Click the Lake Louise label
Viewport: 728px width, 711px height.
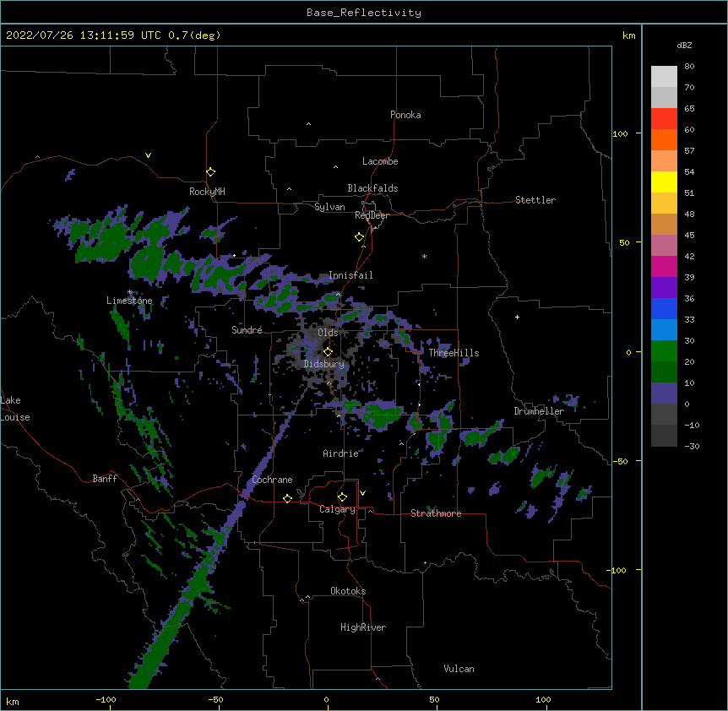tap(14, 409)
